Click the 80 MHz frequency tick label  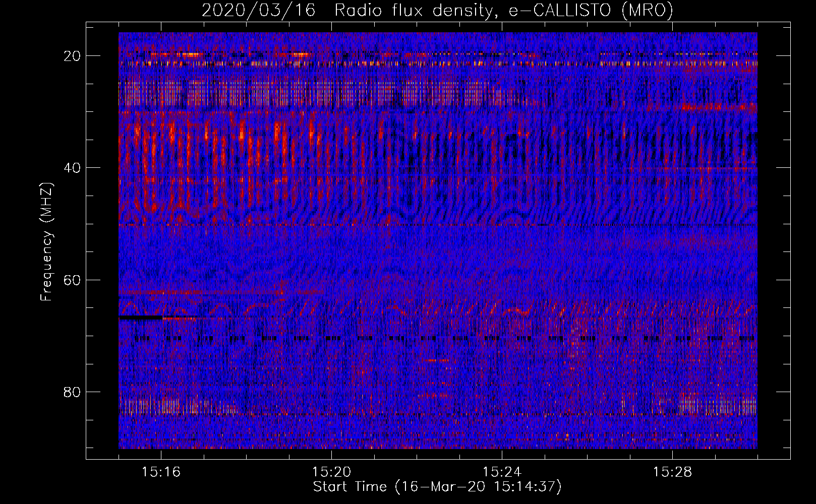click(72, 392)
